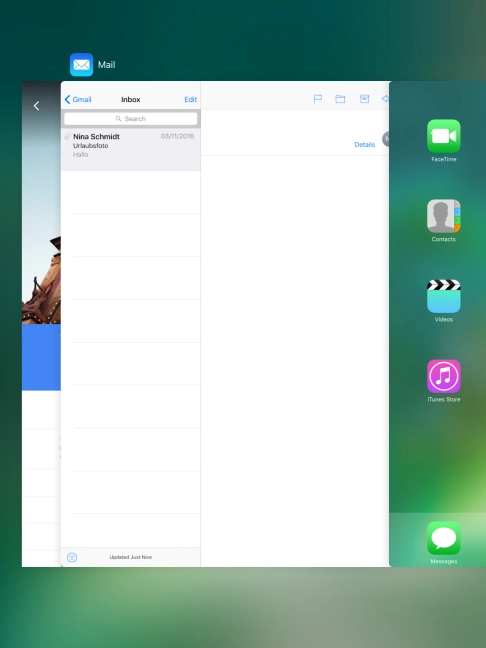Tap Edit in the Inbox header
The width and height of the screenshot is (486, 648).
point(191,99)
